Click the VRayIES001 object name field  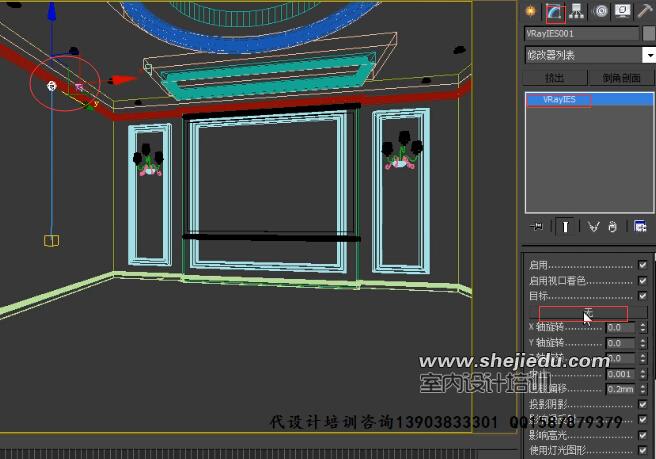(582, 33)
